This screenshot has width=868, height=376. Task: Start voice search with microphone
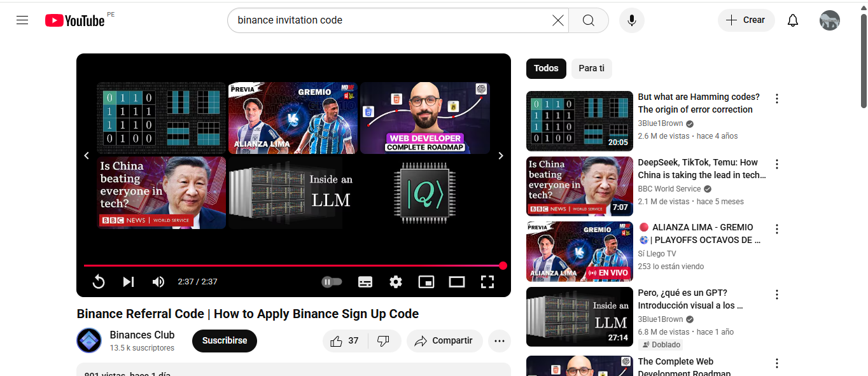pos(632,20)
